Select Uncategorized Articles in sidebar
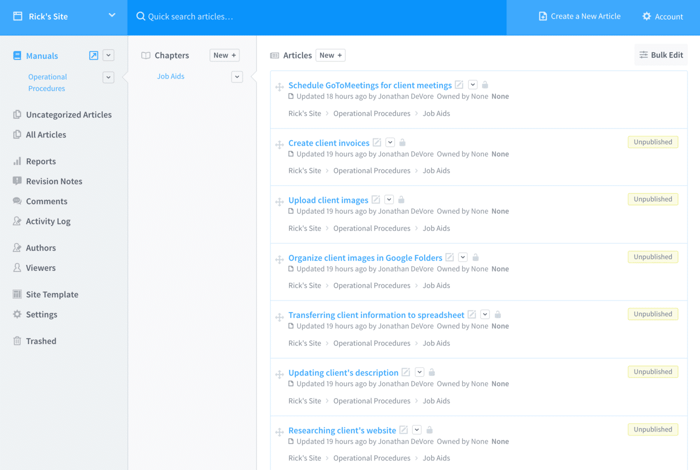 click(x=68, y=115)
